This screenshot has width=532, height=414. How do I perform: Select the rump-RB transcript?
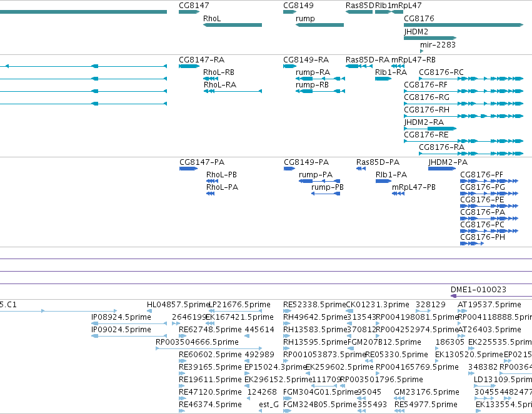tap(320, 91)
